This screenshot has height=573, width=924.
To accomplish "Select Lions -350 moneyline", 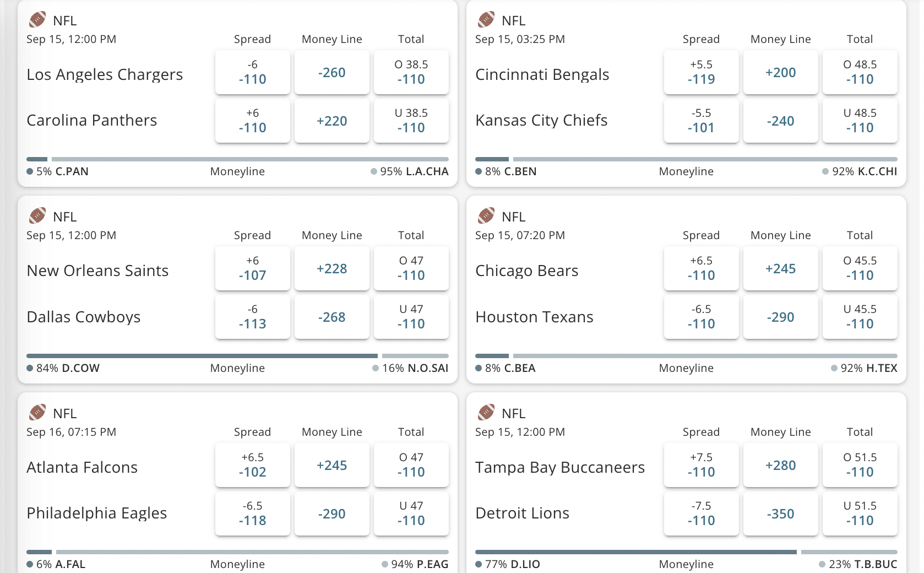I will point(780,513).
